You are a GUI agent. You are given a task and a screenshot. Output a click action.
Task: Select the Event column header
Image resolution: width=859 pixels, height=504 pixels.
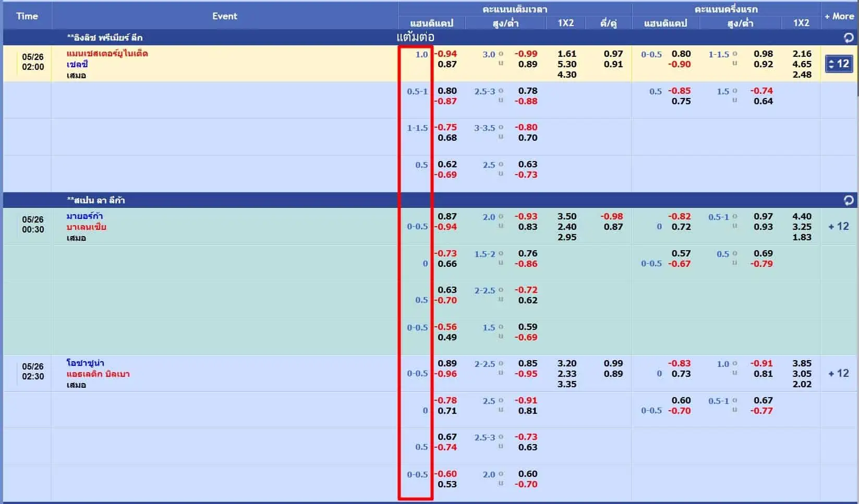click(x=224, y=16)
